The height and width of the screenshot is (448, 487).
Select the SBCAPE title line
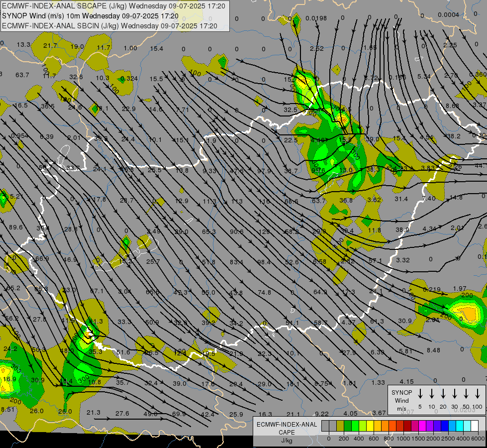pyautogui.click(x=113, y=6)
